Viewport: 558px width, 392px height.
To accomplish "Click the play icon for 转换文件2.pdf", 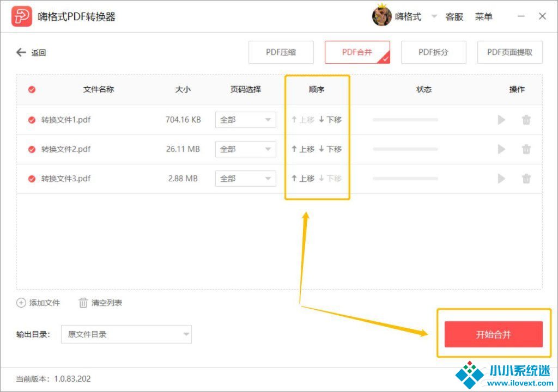I will click(x=501, y=149).
